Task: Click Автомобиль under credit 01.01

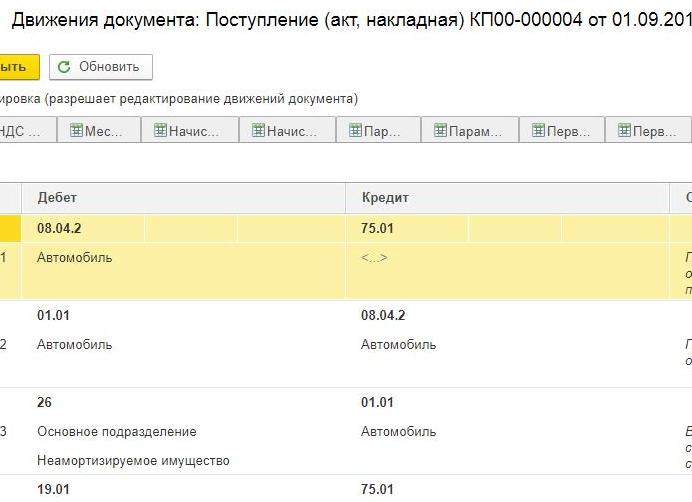Action: pyautogui.click(x=399, y=431)
